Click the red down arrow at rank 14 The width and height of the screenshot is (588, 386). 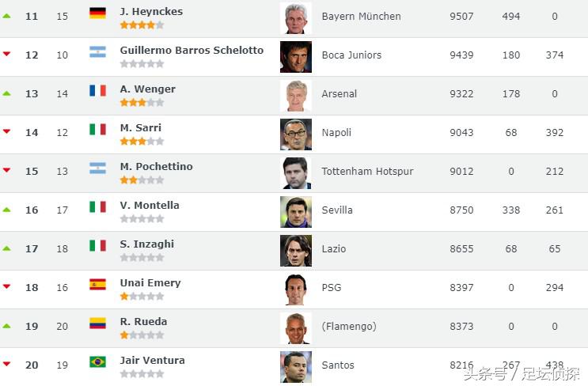pos(7,131)
